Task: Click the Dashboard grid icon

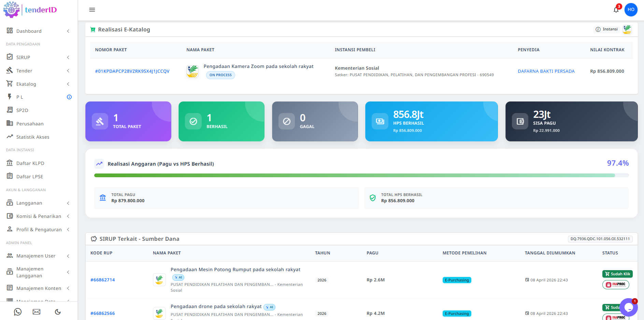Action: coord(10,31)
